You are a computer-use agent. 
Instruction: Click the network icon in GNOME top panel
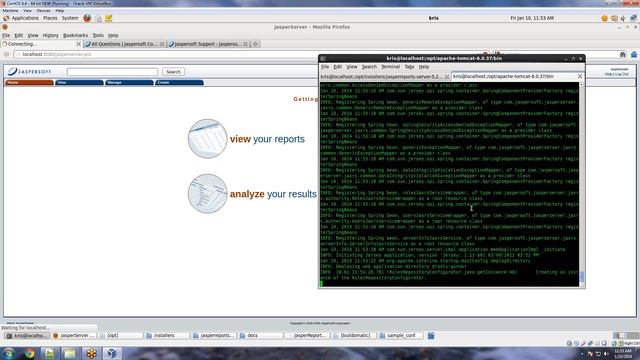(x=633, y=18)
